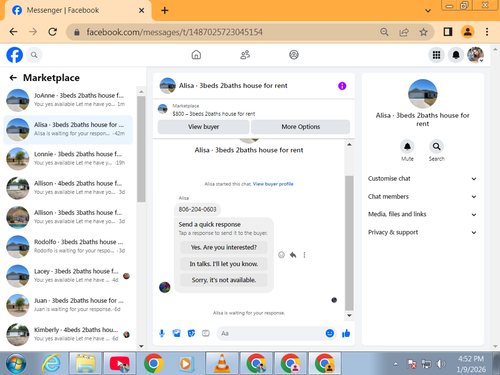500x375 pixels.
Task: Launch Internet Explorer from taskbar
Action: (x=51, y=363)
